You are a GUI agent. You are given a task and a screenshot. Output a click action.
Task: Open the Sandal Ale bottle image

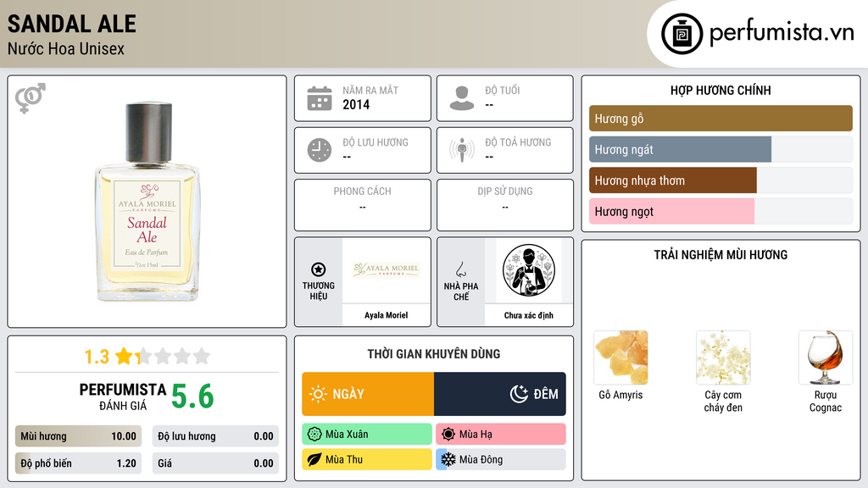(x=147, y=202)
